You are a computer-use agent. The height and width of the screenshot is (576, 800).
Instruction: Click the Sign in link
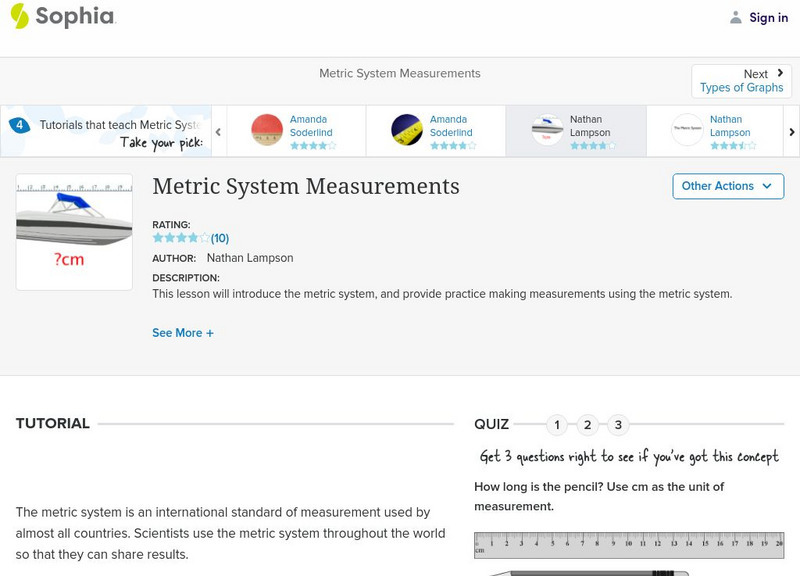[768, 17]
